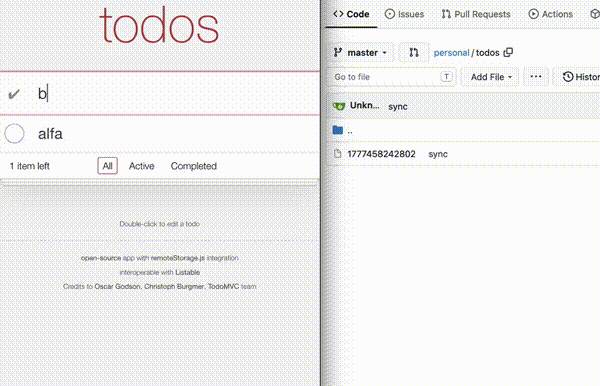Open the three-dots more options menu
Image resolution: width=600 pixels, height=386 pixels.
(x=536, y=77)
